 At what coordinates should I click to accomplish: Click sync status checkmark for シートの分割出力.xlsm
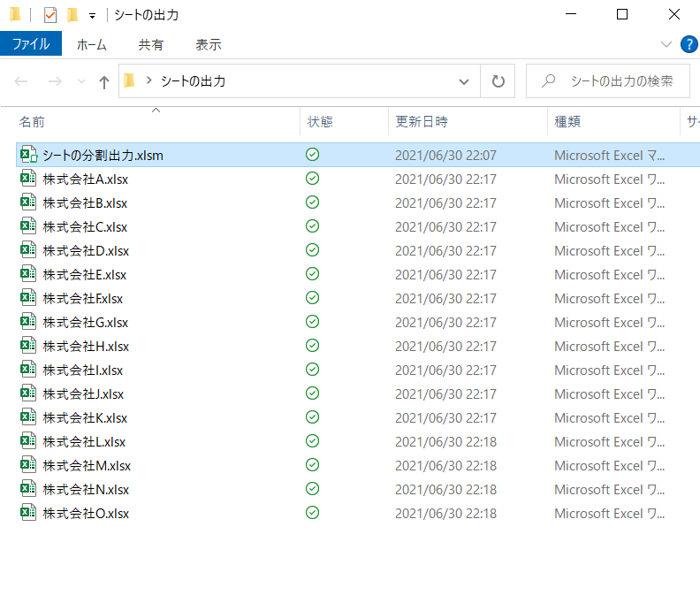(x=313, y=155)
